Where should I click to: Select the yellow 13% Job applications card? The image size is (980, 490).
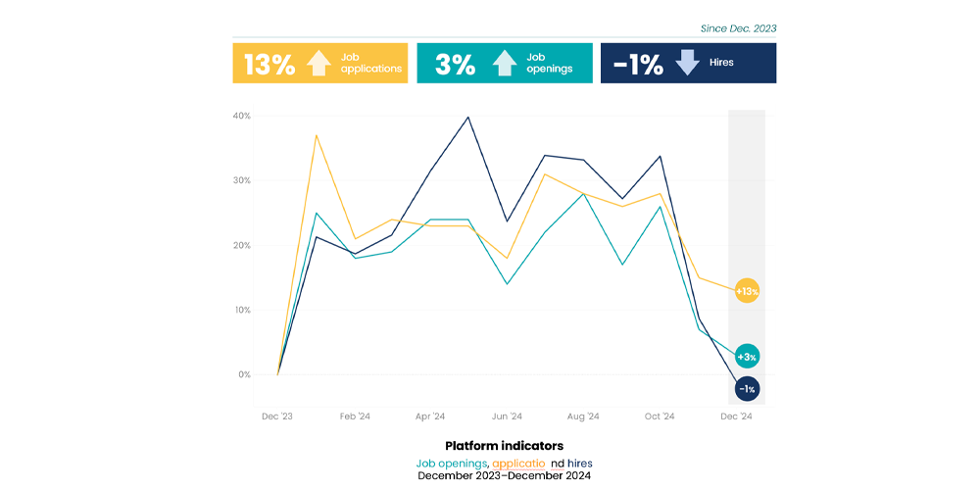click(x=319, y=64)
